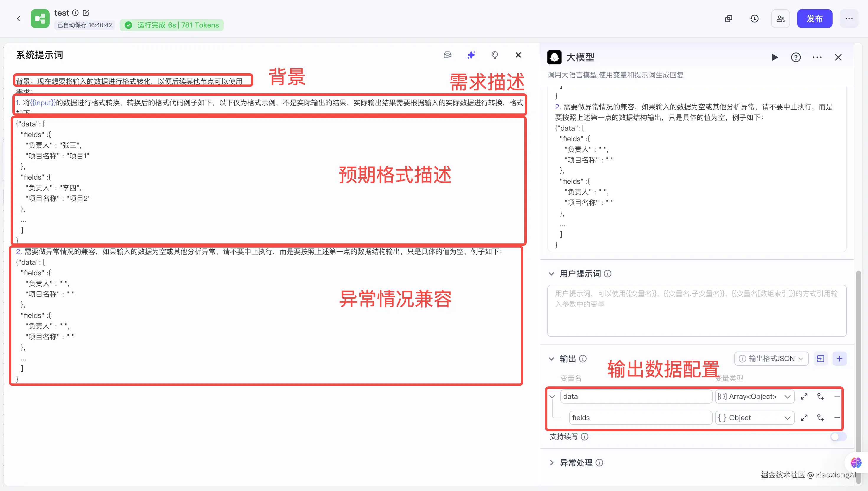Image resolution: width=868 pixels, height=491 pixels.
Task: Open the 大模型 node three-dots menu
Action: tap(817, 57)
